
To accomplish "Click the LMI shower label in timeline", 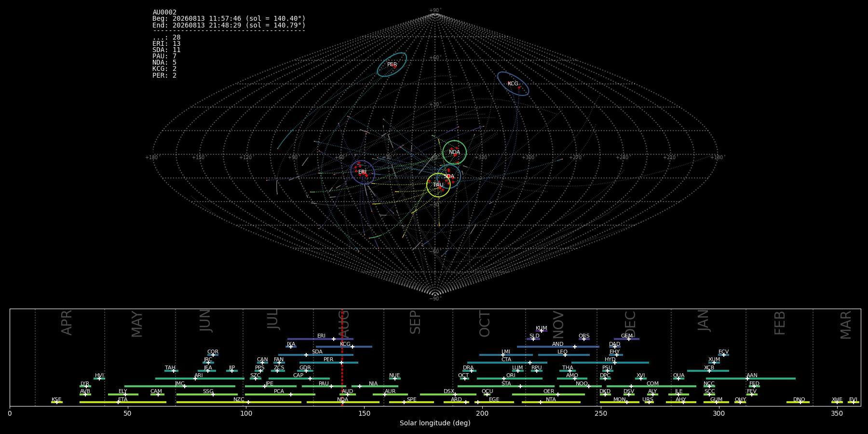I will (505, 352).
